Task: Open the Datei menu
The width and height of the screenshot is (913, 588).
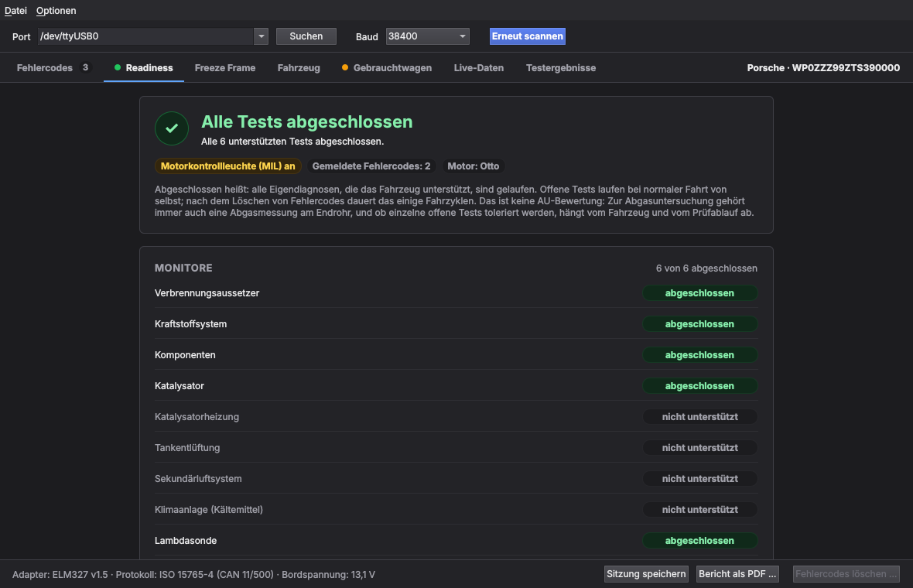Action: coord(15,11)
